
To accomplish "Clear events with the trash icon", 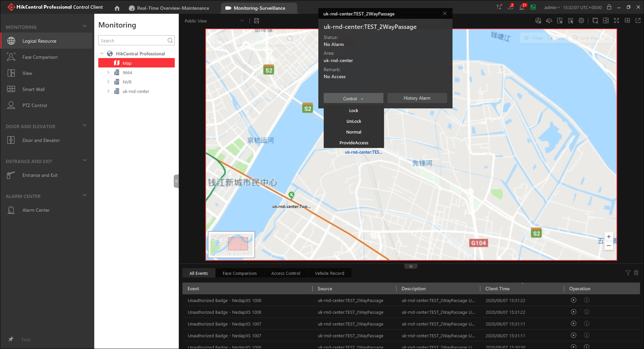I will pyautogui.click(x=636, y=273).
